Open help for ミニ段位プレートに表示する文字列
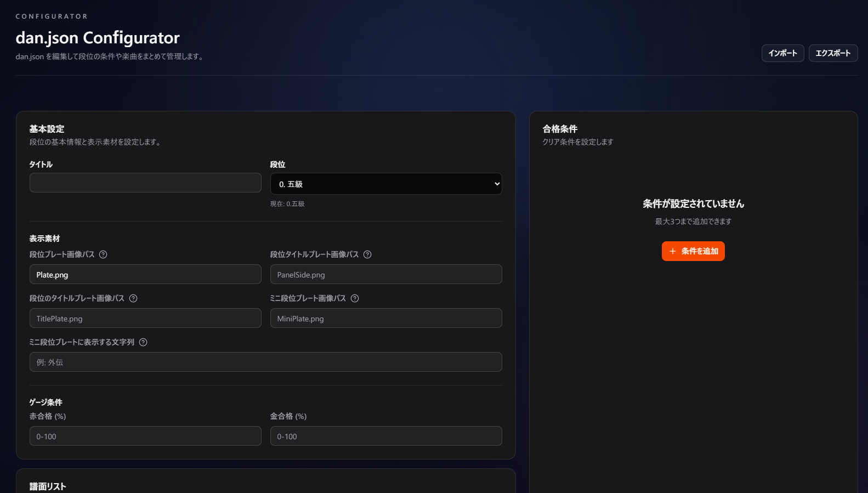This screenshot has height=493, width=868. pos(143,342)
